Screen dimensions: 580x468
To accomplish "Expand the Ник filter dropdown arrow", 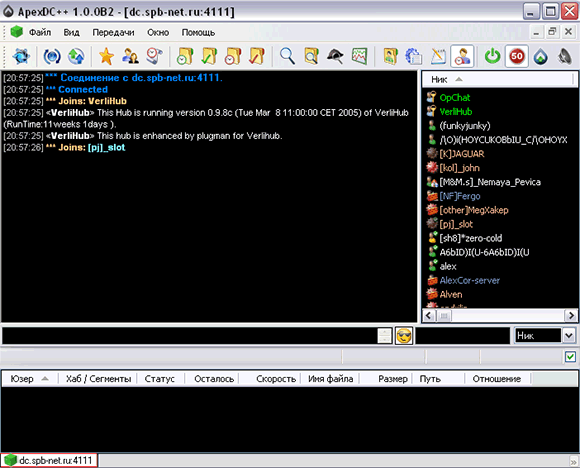I will 569,336.
